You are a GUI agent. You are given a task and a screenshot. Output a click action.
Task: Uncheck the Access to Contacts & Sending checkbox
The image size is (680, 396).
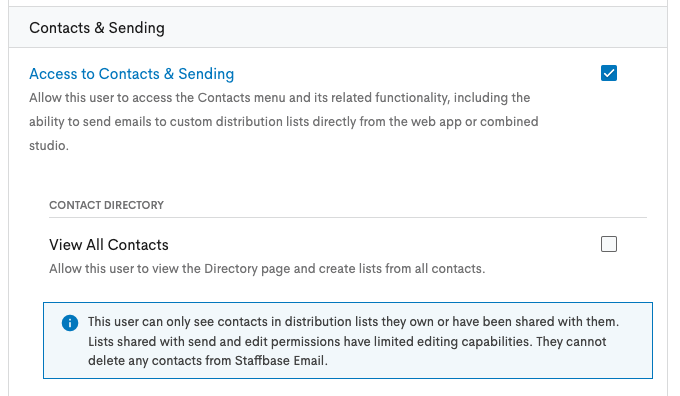coord(608,73)
